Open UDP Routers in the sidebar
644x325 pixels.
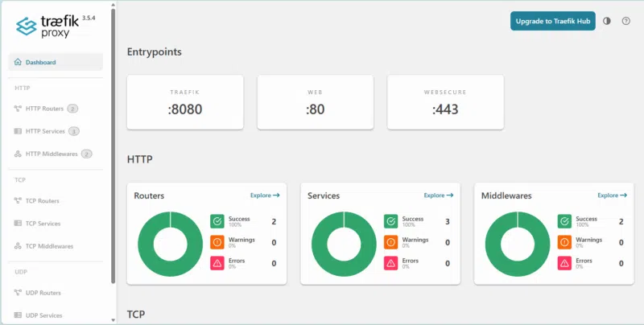coord(56,293)
